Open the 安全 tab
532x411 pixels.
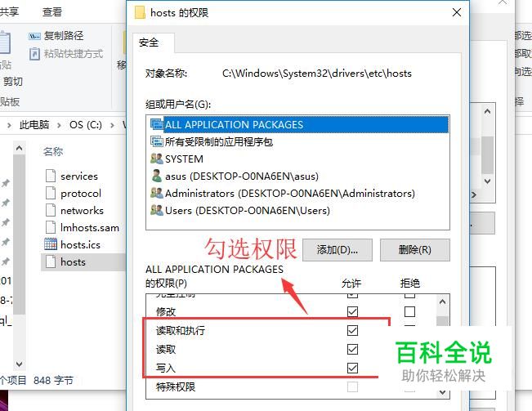pyautogui.click(x=149, y=42)
